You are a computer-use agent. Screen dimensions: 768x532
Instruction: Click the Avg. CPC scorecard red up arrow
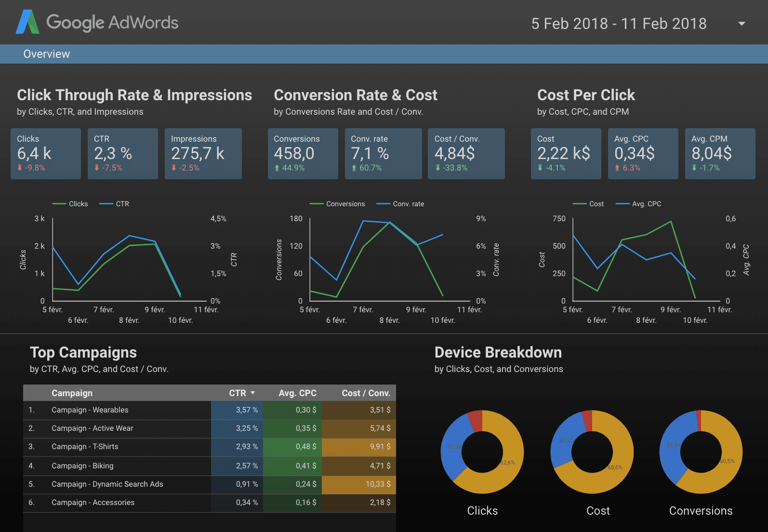[x=617, y=168]
